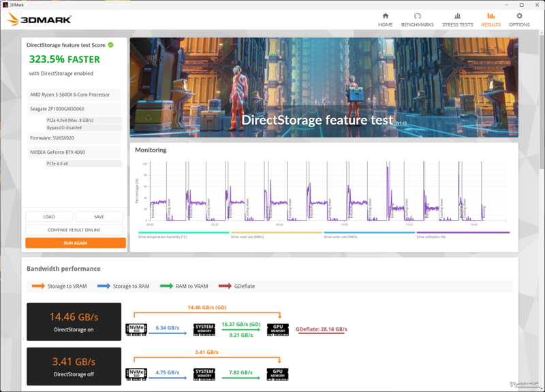Click the GDeflate: 28.14 GB/s value
The width and height of the screenshot is (545, 392).
pos(322,329)
